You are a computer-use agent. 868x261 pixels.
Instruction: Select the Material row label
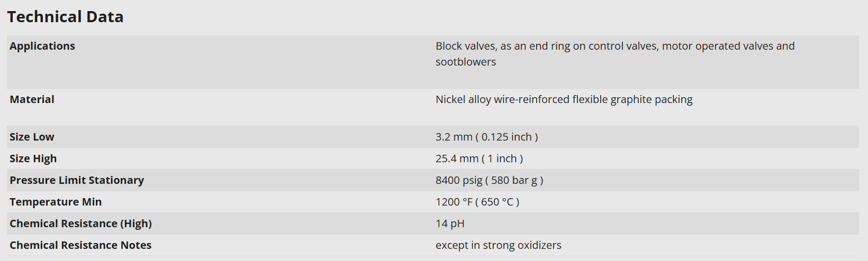point(32,99)
